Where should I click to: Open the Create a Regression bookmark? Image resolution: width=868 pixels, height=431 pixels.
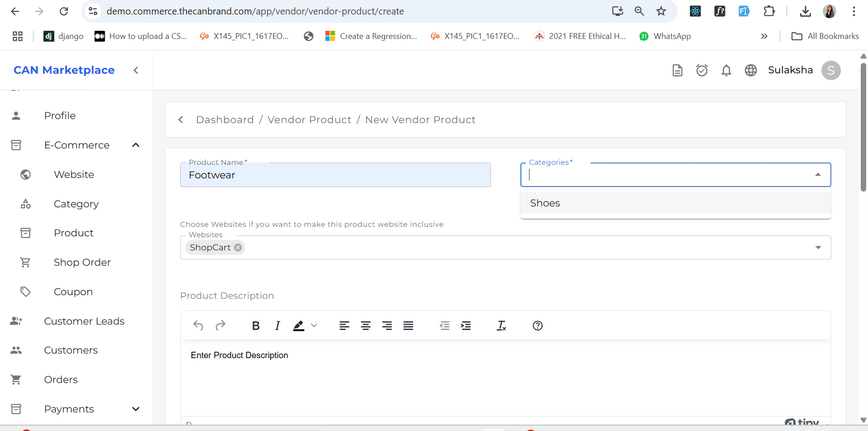pyautogui.click(x=371, y=36)
